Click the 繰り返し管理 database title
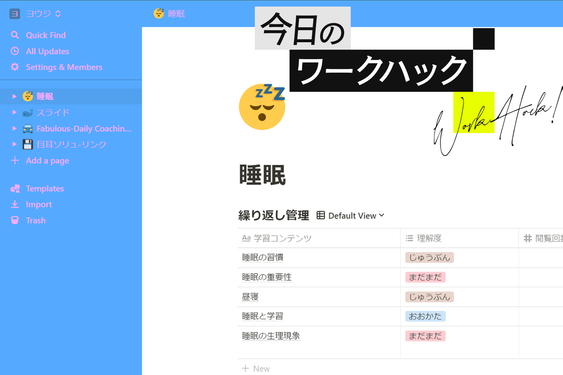 click(x=274, y=216)
